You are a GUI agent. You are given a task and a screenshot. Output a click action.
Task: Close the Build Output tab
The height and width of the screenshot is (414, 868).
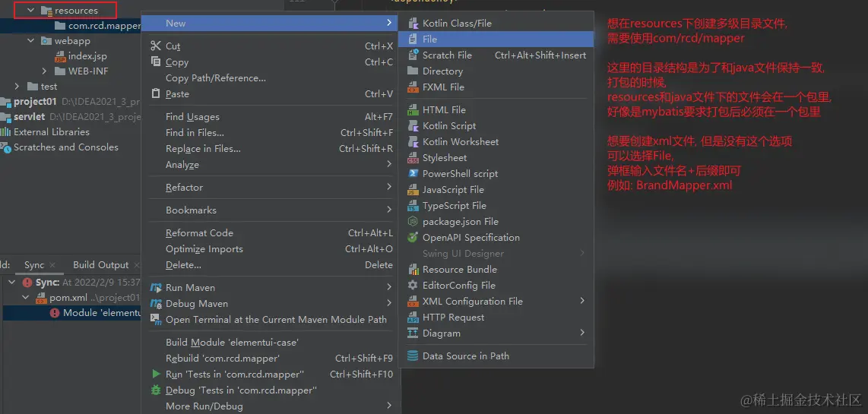136,266
